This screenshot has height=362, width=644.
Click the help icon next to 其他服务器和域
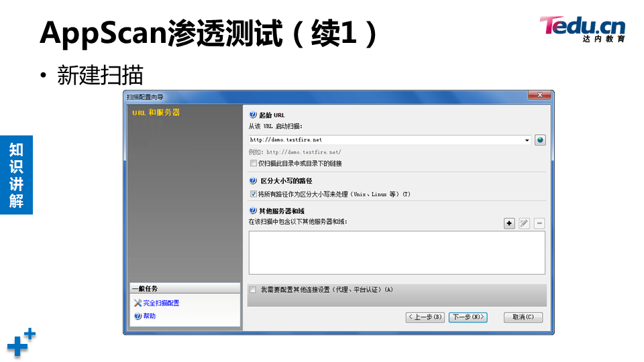pyautogui.click(x=253, y=210)
